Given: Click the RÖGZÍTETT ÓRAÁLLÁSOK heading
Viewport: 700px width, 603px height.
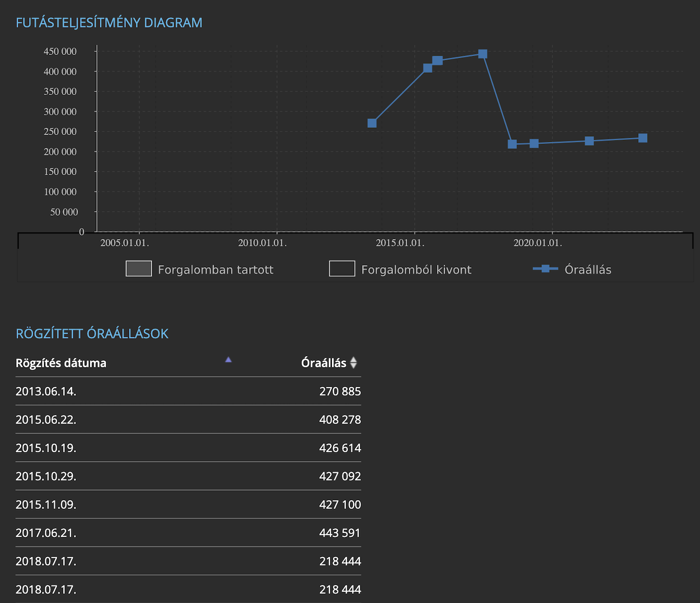Looking at the screenshot, I should pos(92,334).
